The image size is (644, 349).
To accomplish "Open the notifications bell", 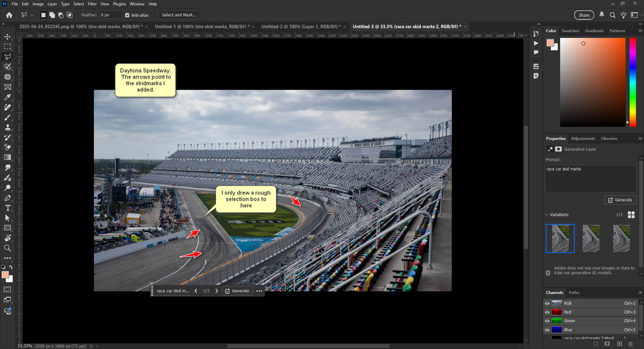I will coord(601,14).
